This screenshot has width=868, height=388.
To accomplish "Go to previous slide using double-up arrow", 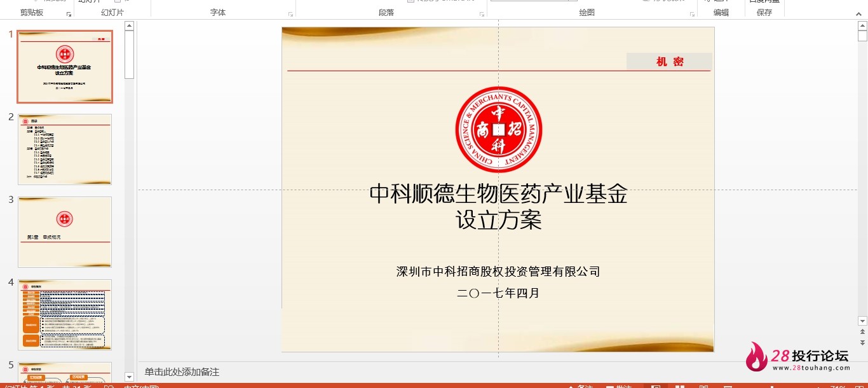I will click(862, 332).
